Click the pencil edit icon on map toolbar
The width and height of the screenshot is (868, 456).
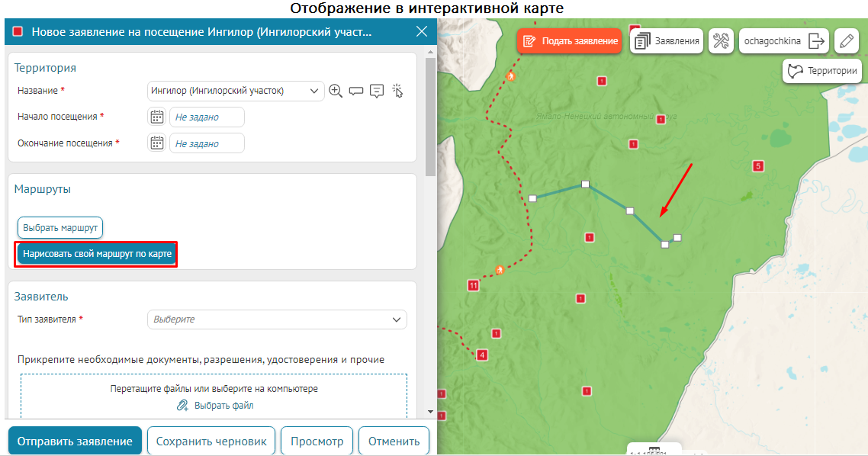click(846, 41)
